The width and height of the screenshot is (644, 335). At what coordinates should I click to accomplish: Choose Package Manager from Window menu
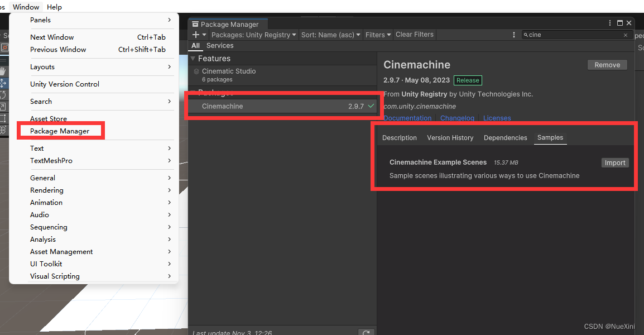(60, 131)
